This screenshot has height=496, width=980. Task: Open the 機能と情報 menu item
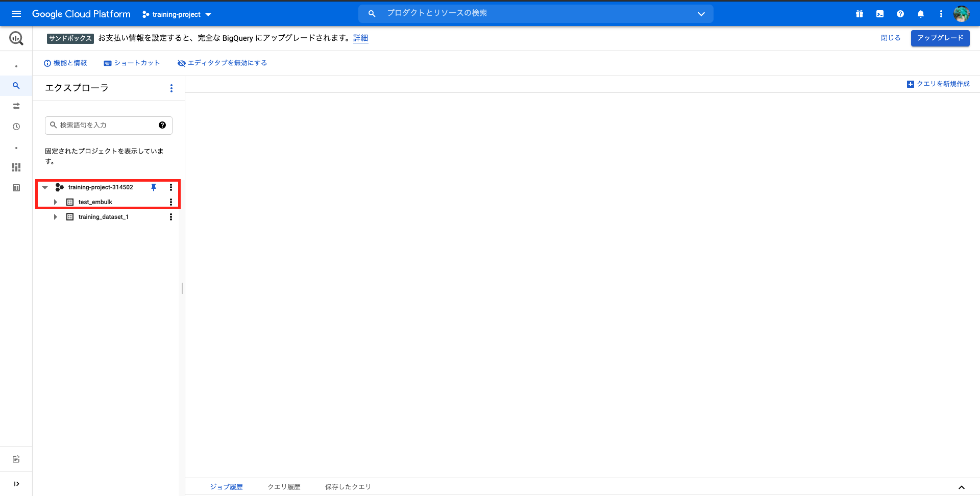65,63
